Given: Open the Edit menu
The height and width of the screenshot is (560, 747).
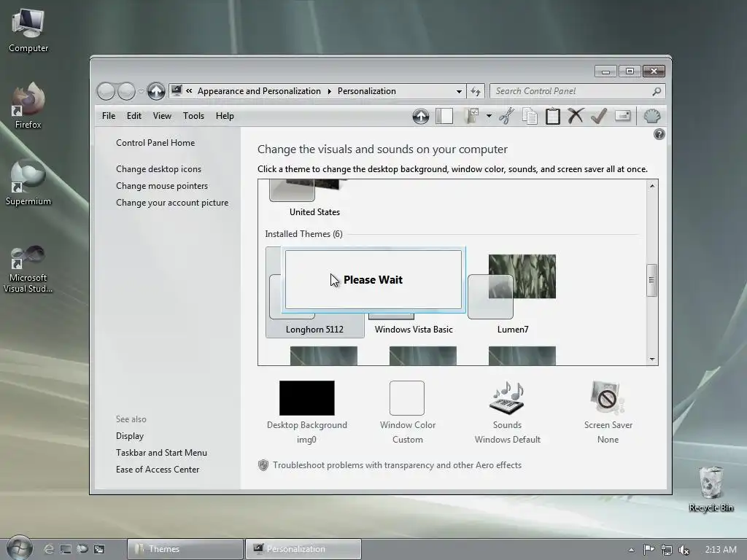Looking at the screenshot, I should click(x=134, y=116).
